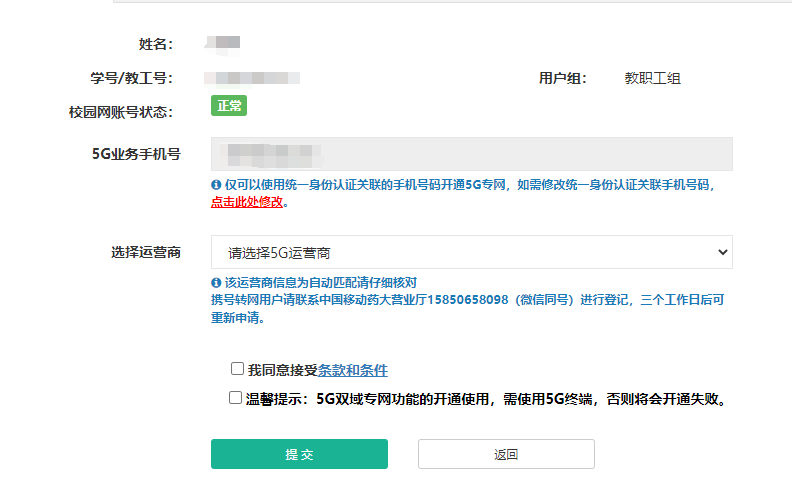Click the 5G业务手机号 field label
Viewport: 792px width, 498px height.
click(136, 154)
